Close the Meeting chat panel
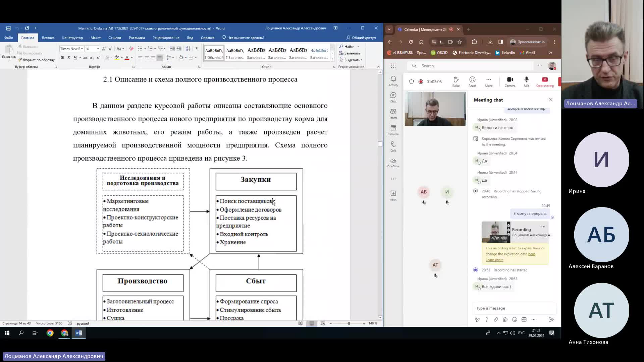Viewport: 644px width, 362px height. (x=550, y=100)
